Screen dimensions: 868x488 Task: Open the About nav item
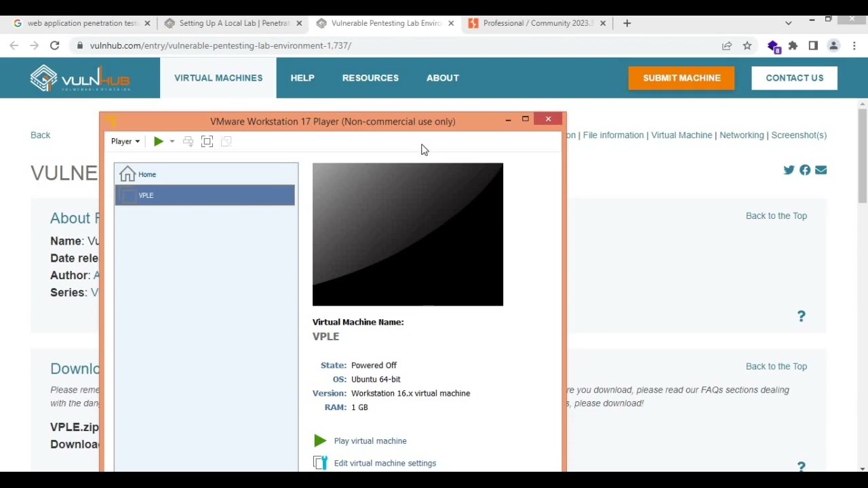tap(443, 78)
